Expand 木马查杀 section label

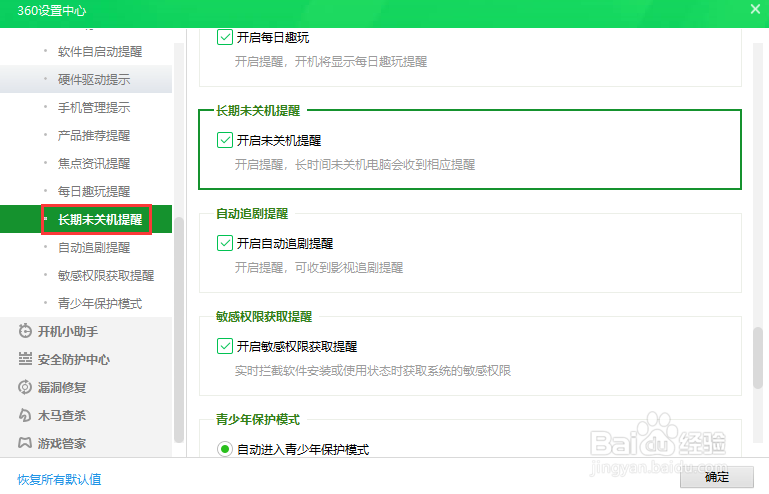pyautogui.click(x=62, y=415)
